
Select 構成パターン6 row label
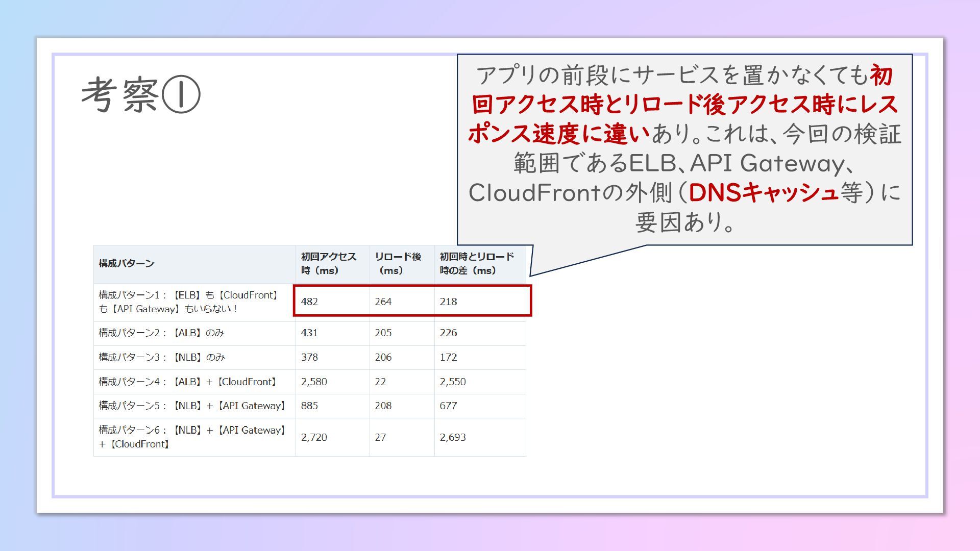pyautogui.click(x=191, y=437)
